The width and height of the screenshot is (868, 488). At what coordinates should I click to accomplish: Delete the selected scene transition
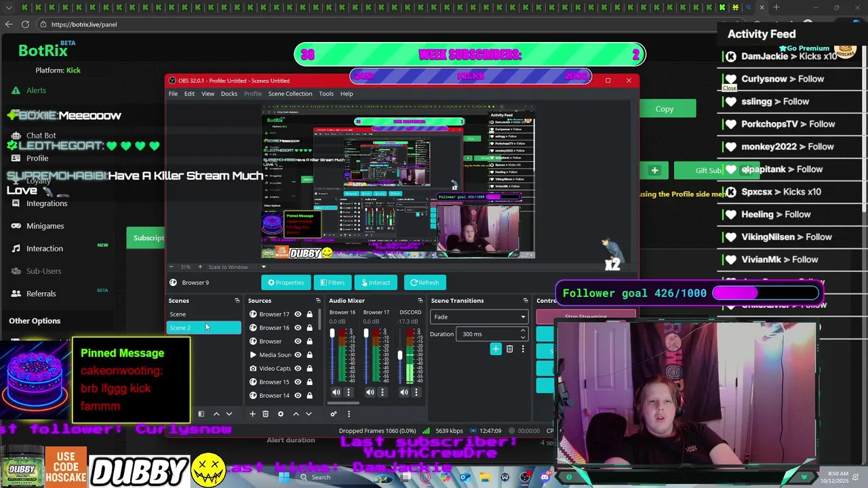(510, 349)
